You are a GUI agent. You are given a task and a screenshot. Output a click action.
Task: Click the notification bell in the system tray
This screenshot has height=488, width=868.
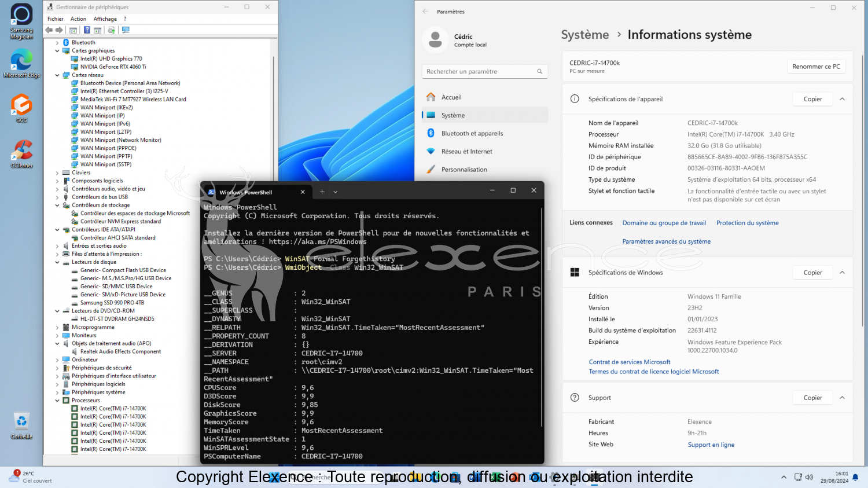[x=855, y=478]
